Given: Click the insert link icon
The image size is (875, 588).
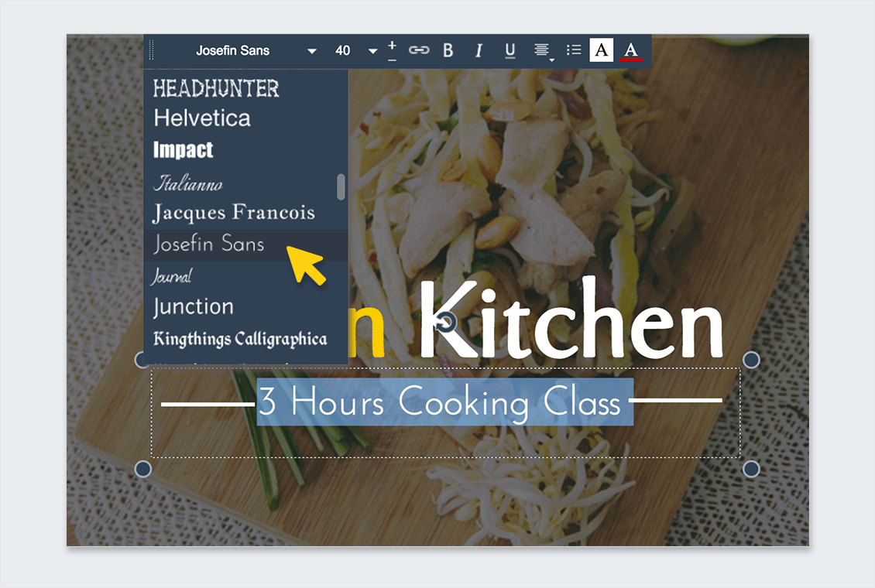Looking at the screenshot, I should pos(419,50).
